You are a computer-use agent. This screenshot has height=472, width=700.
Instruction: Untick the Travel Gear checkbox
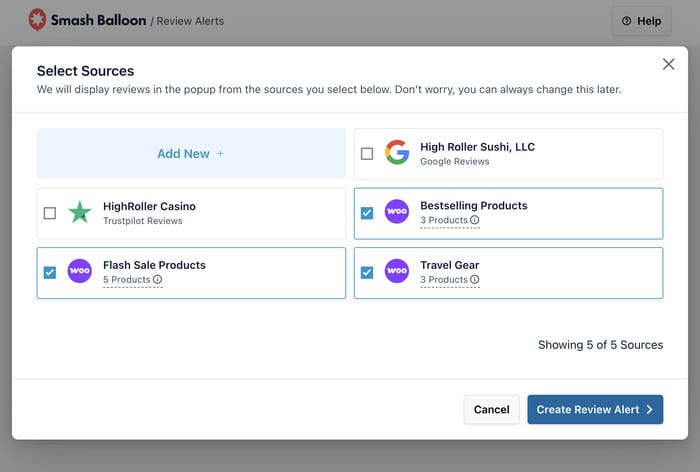pos(367,272)
